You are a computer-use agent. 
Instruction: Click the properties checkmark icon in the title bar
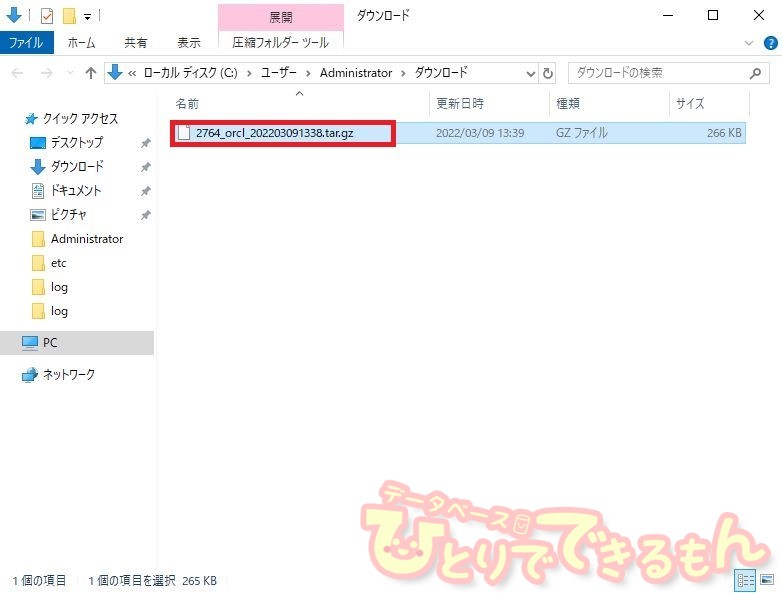click(x=46, y=16)
